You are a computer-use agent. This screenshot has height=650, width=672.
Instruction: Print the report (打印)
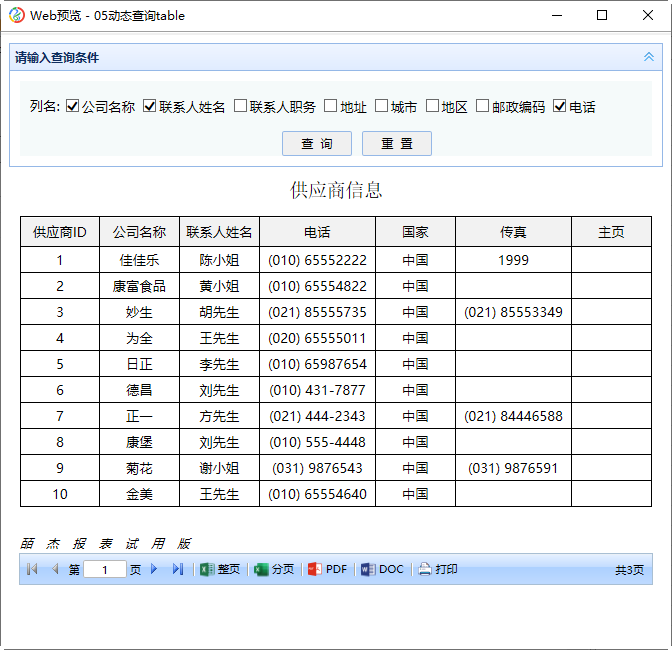(x=437, y=569)
